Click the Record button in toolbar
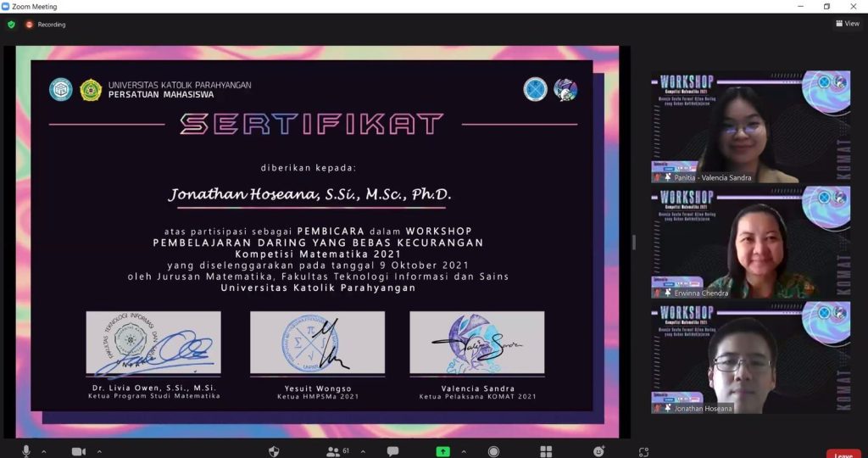868x458 pixels. pos(493,451)
